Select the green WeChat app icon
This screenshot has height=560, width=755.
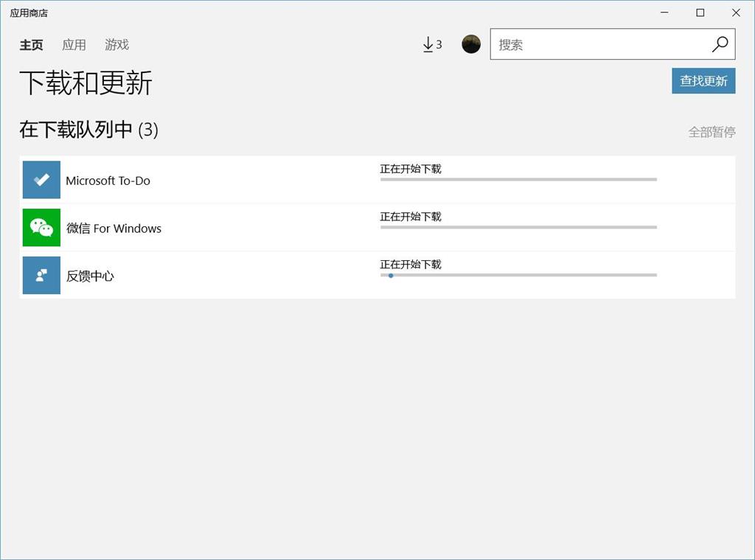coord(41,228)
